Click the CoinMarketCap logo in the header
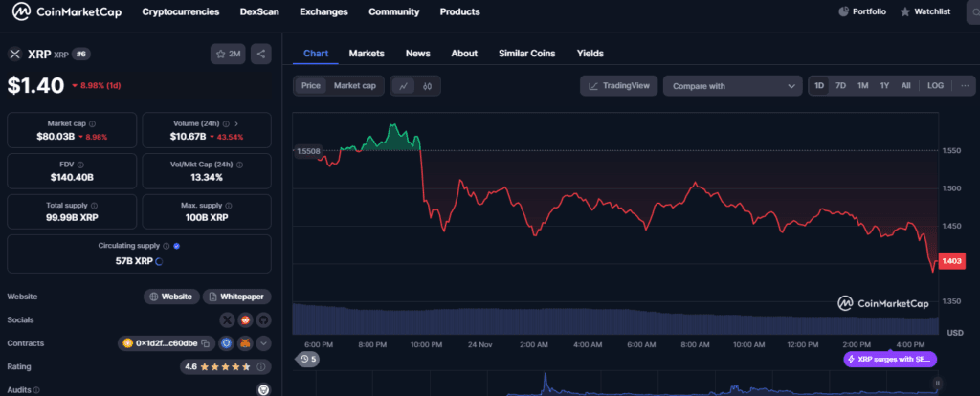 click(x=67, y=11)
